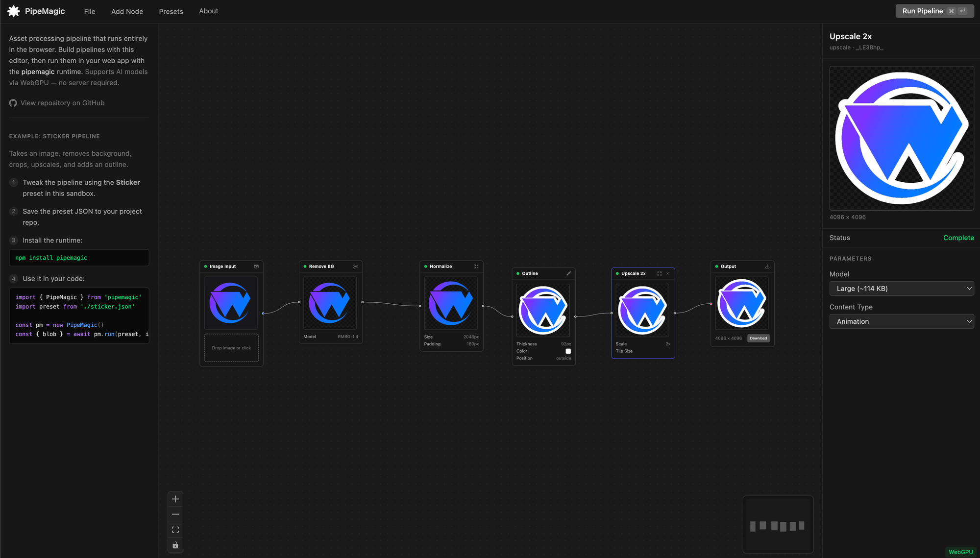Open the About menu
Viewport: 980px width, 558px height.
pos(209,11)
